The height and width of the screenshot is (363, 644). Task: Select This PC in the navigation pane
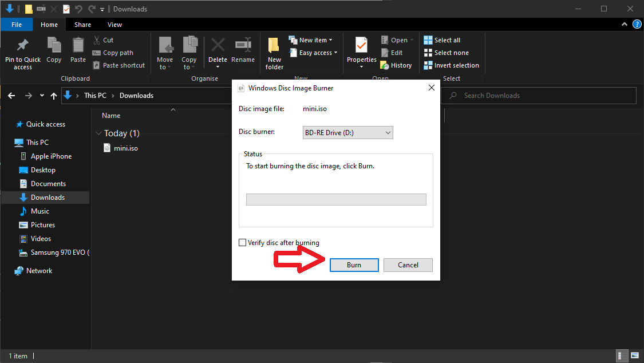pos(31,142)
